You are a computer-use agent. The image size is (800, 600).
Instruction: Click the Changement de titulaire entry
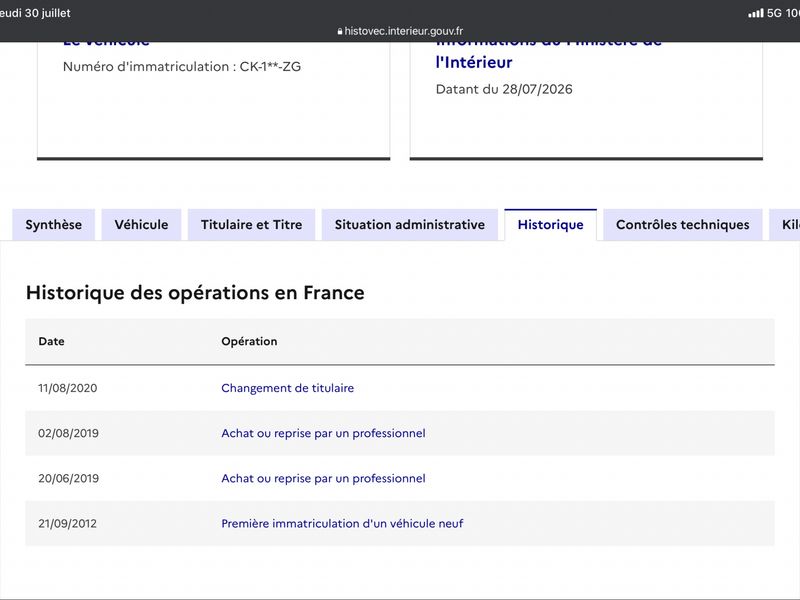[287, 388]
